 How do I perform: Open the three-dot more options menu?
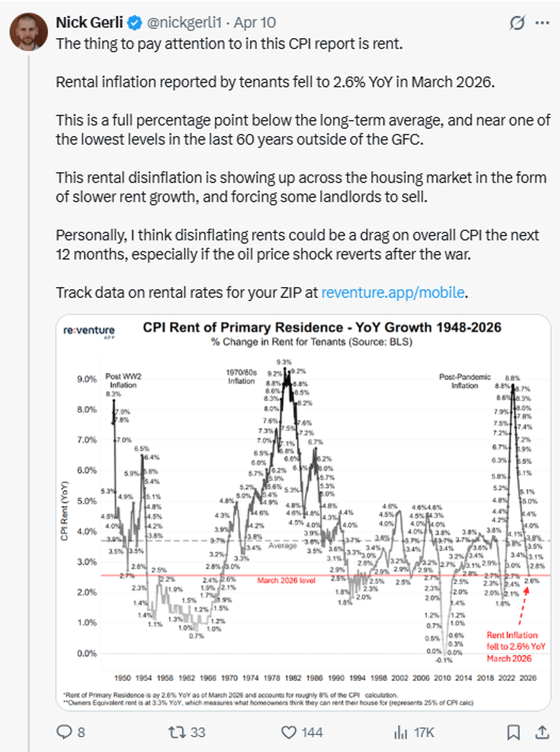[x=542, y=23]
